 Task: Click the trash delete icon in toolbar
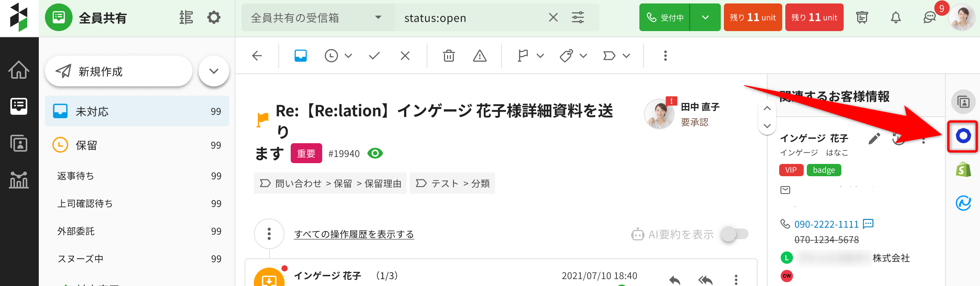(449, 56)
